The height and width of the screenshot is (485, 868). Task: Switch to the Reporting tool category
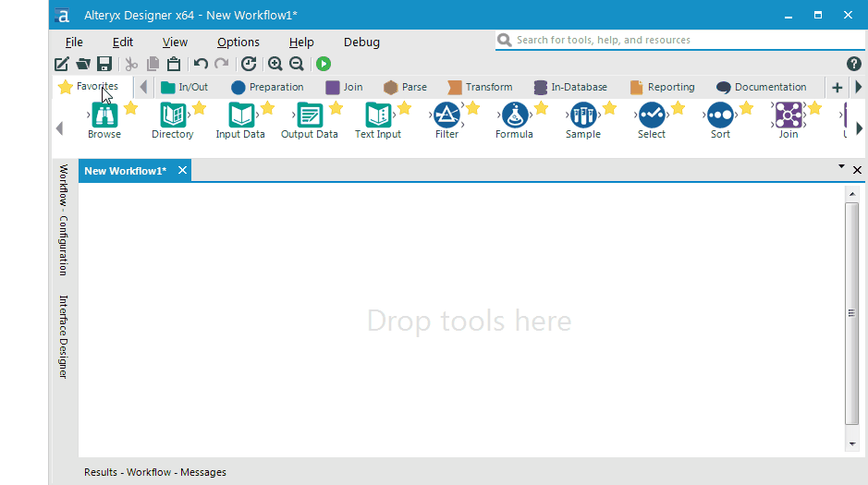(x=662, y=87)
